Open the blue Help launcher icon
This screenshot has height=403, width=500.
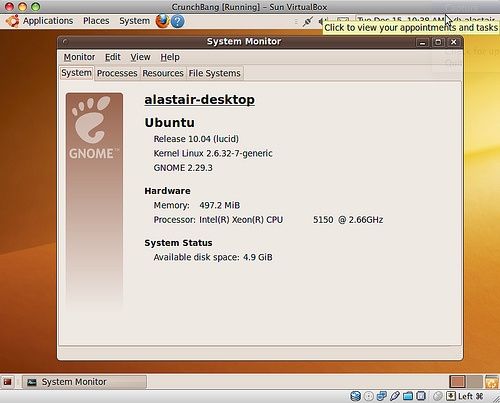tap(178, 21)
